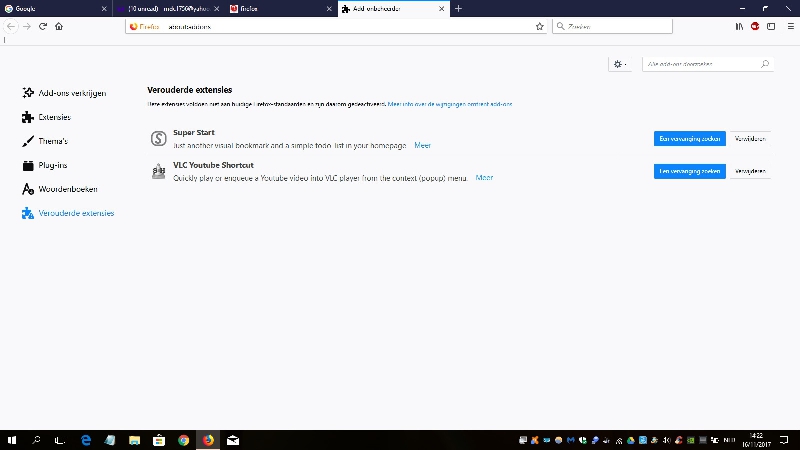Open link about changes to add-ons
This screenshot has height=450, width=800.
pyautogui.click(x=449, y=103)
